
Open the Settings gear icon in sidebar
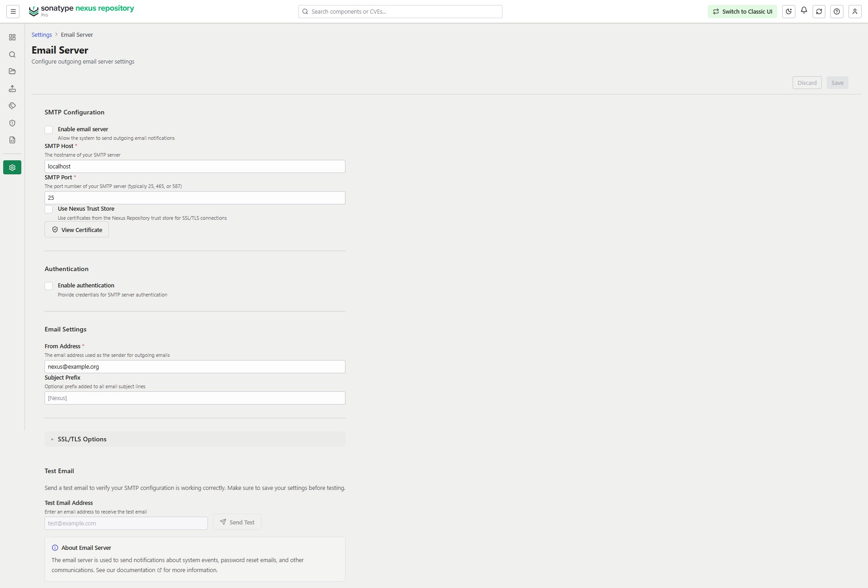pyautogui.click(x=12, y=168)
